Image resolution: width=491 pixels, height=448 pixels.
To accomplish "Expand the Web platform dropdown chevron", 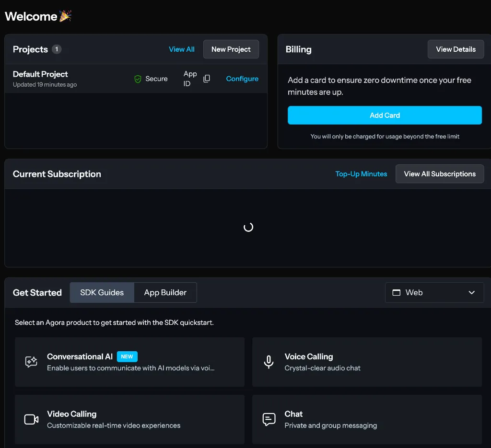I will click(472, 292).
